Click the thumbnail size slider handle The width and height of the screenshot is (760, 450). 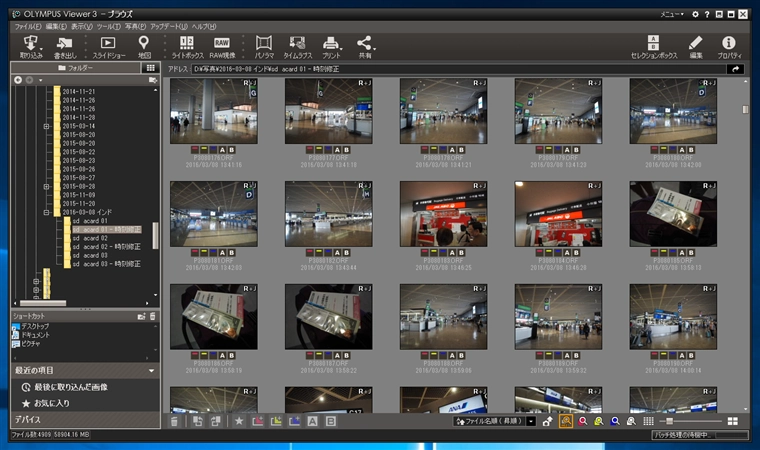(x=669, y=421)
